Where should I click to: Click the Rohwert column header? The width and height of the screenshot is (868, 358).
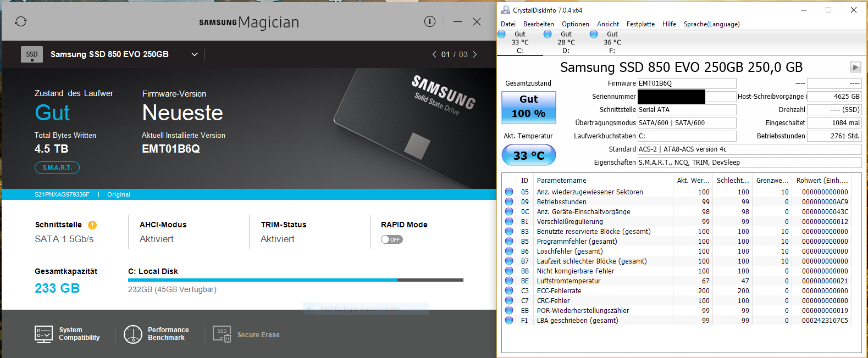(822, 181)
